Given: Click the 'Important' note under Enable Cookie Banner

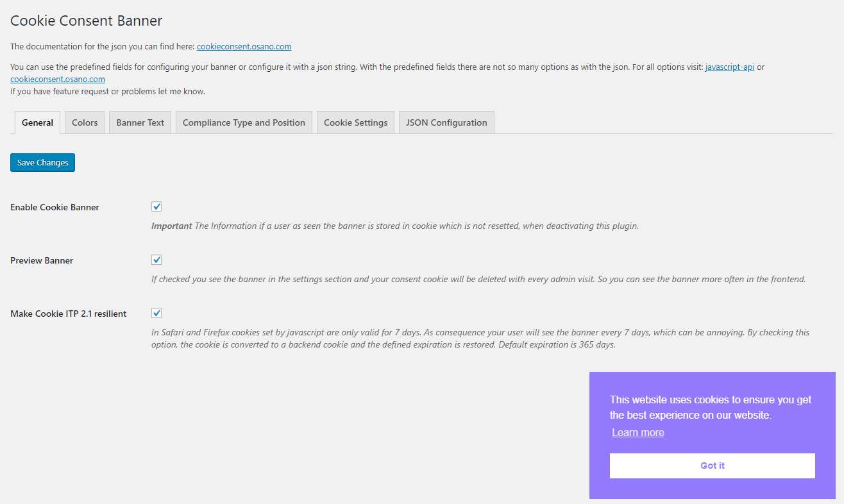Looking at the screenshot, I should (395, 226).
